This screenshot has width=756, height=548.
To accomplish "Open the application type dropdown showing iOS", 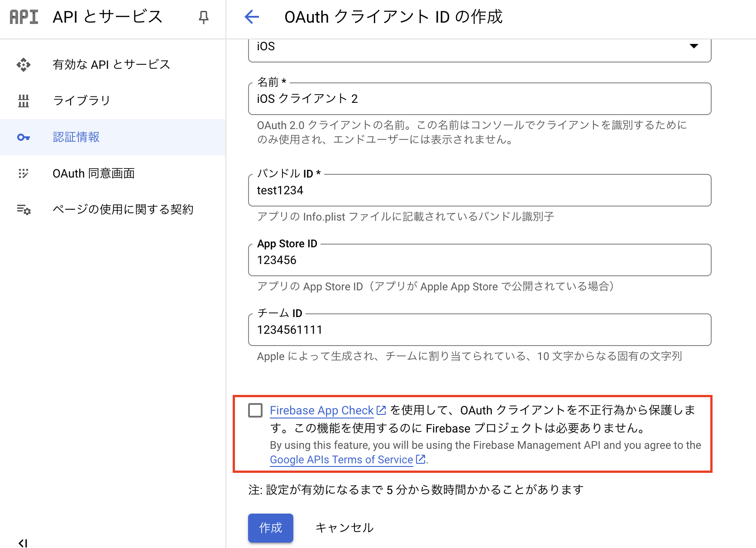I will click(694, 46).
